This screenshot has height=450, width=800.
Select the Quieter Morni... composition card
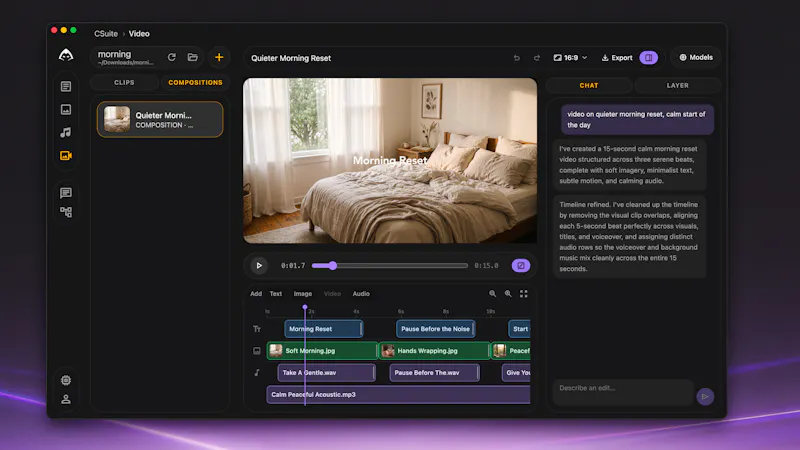pos(160,119)
